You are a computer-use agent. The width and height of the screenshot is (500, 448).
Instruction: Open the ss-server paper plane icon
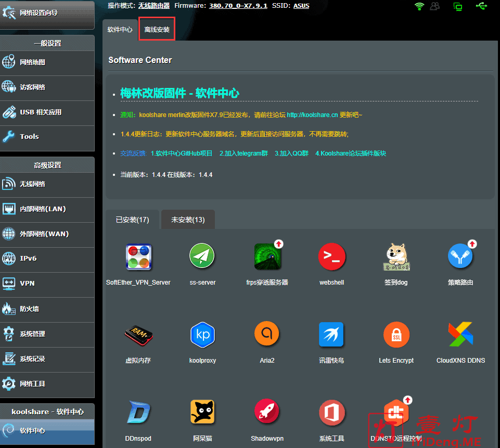point(202,255)
